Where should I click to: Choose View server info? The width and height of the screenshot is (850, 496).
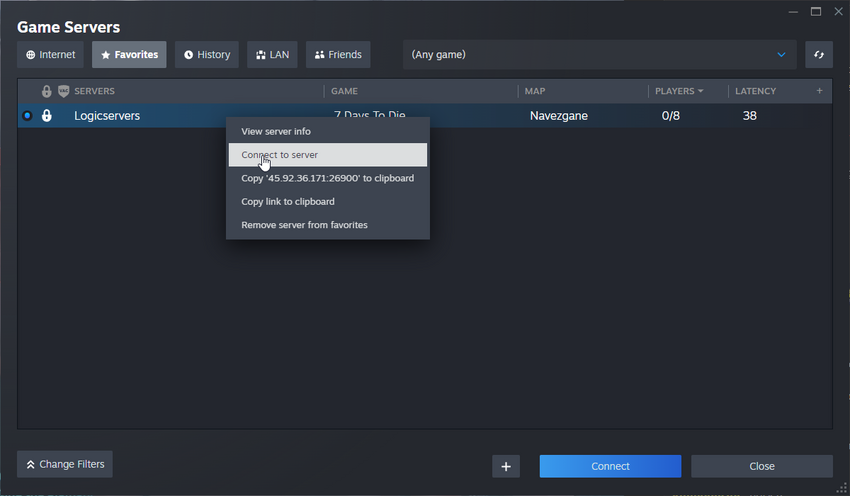tap(327, 131)
